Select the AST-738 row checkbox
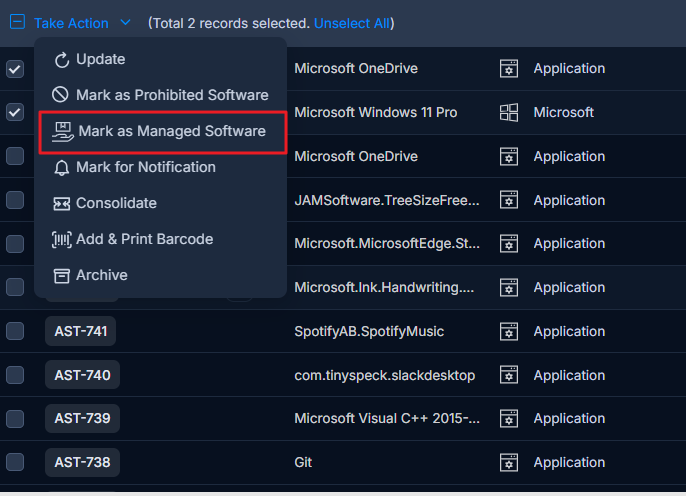The width and height of the screenshot is (686, 496). point(15,462)
